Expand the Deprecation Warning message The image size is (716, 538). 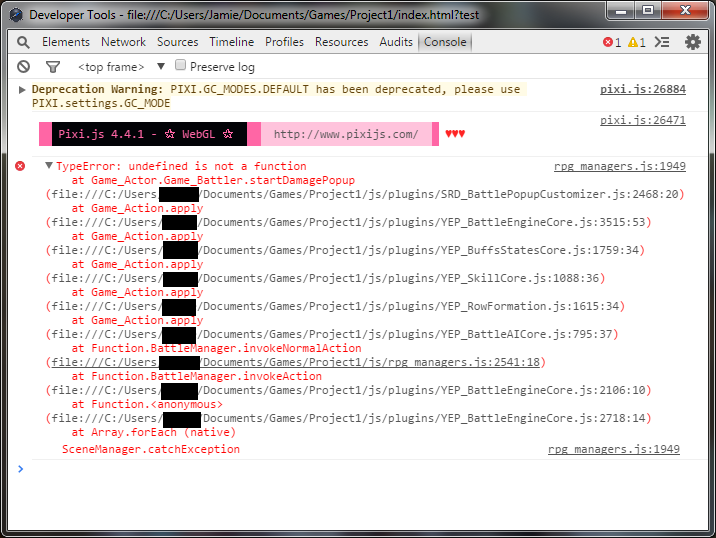click(21, 90)
